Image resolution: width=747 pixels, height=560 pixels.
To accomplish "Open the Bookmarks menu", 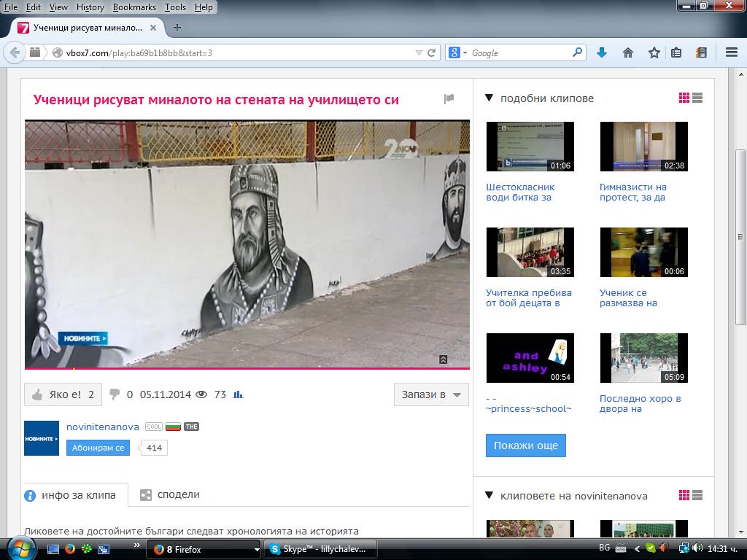I will tap(134, 7).
